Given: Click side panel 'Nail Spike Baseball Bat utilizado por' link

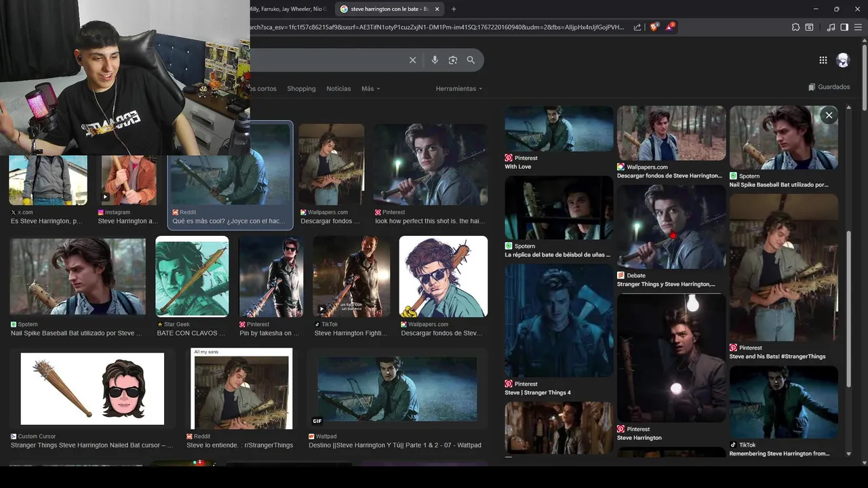Looking at the screenshot, I should point(779,184).
